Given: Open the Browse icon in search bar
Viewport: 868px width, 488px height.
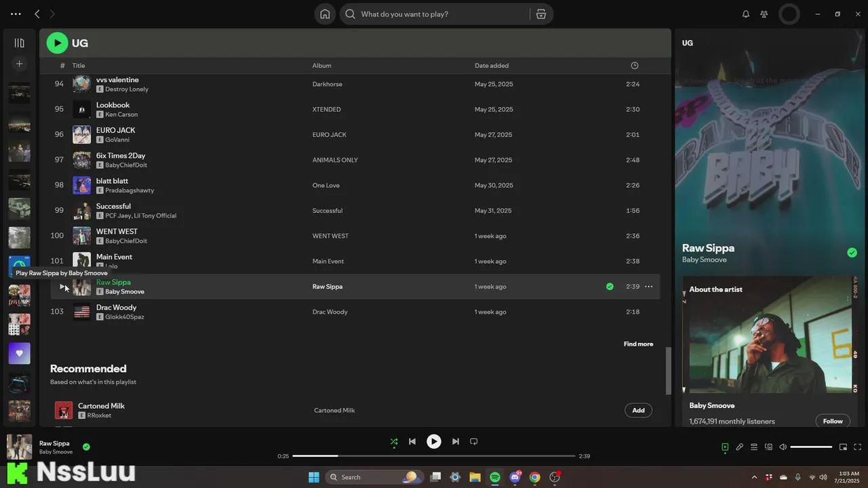Looking at the screenshot, I should 540,14.
